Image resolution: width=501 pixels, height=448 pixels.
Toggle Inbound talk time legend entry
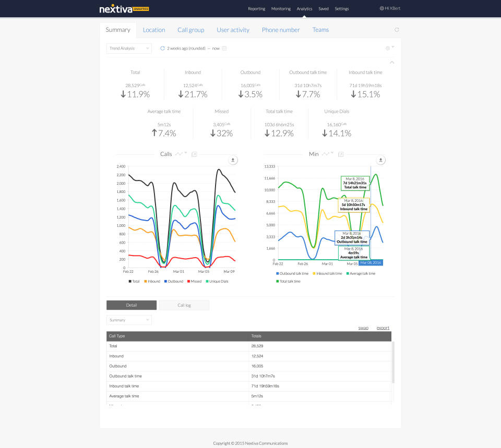(x=329, y=273)
